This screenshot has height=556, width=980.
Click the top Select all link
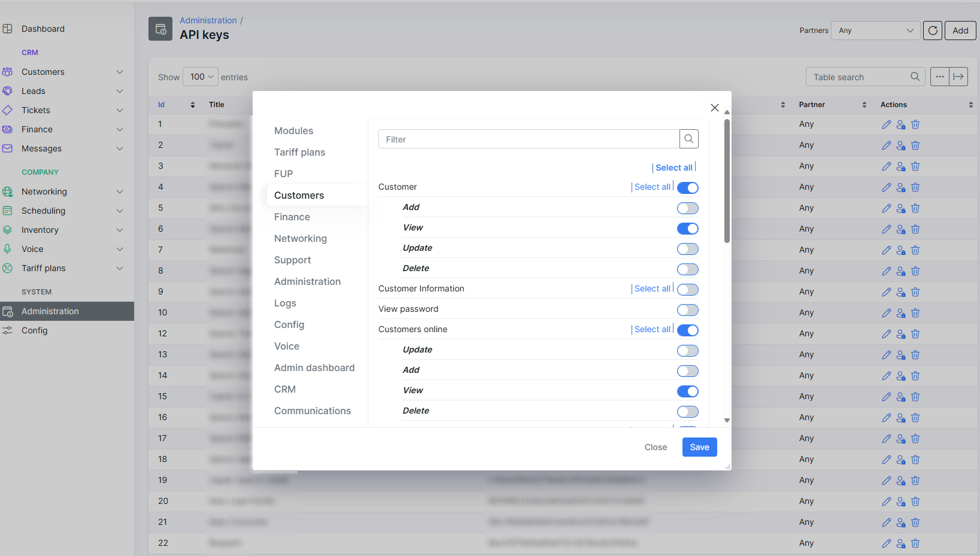coord(674,168)
